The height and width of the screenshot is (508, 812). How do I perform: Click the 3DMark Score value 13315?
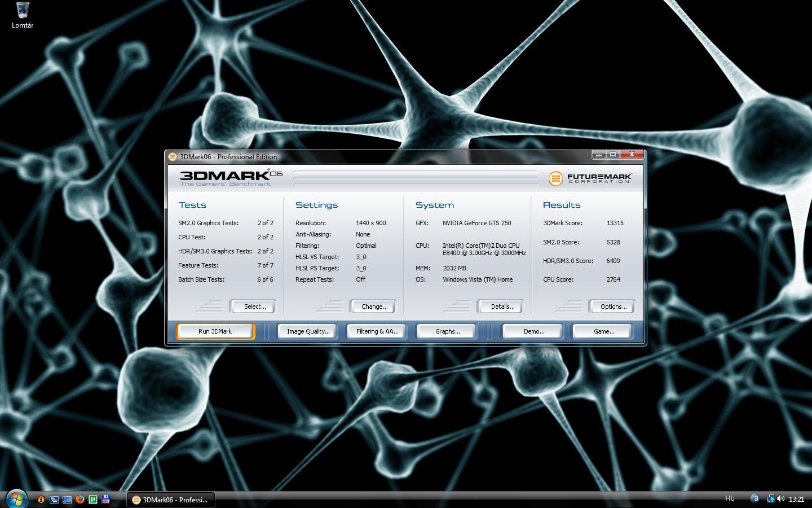pyautogui.click(x=615, y=223)
